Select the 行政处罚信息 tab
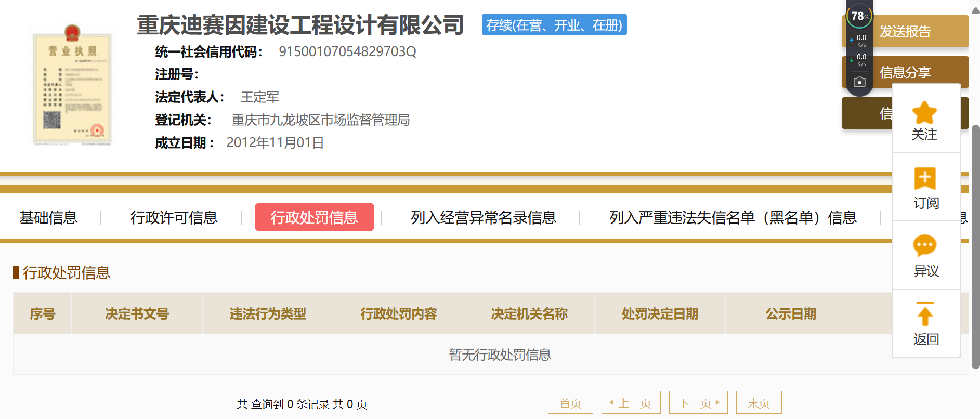This screenshot has height=419, width=980. click(x=315, y=217)
